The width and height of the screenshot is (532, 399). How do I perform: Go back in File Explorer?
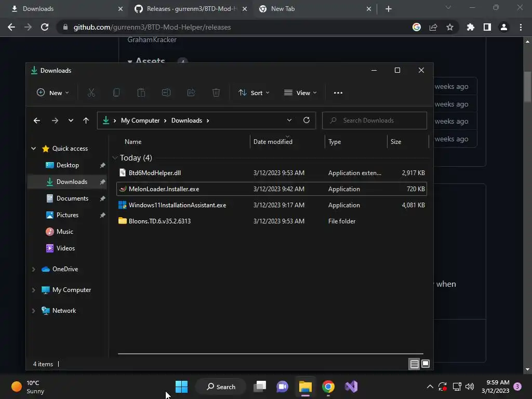[37, 121]
